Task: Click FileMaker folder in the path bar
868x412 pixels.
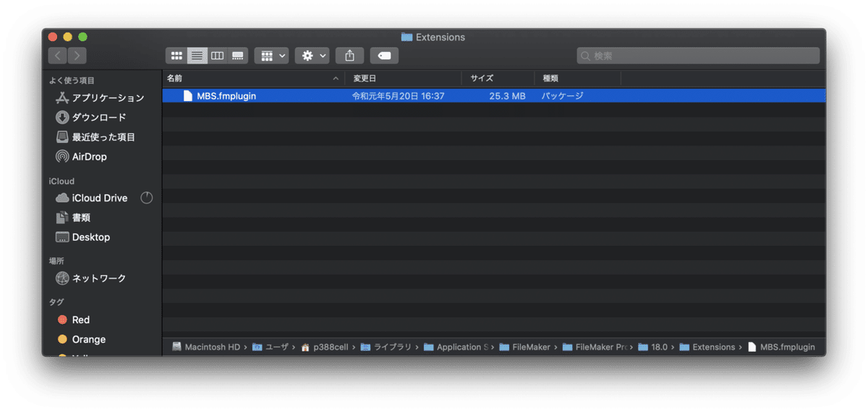Action: tap(524, 347)
